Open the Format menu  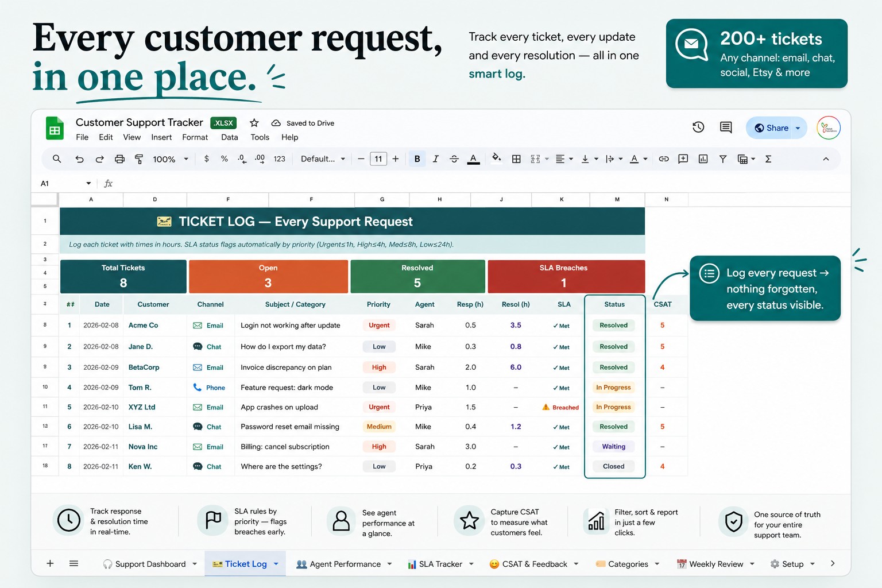click(195, 137)
